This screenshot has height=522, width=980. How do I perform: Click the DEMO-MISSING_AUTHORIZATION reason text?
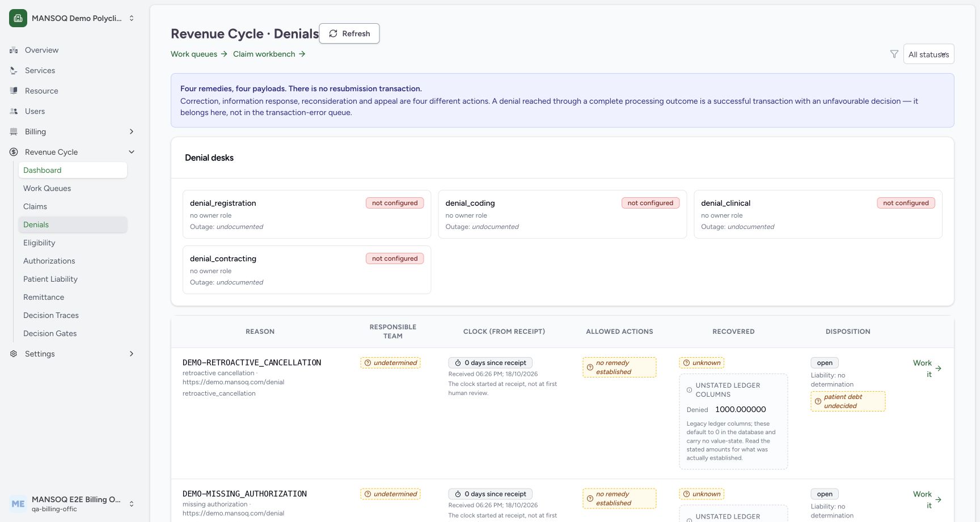pyautogui.click(x=244, y=494)
